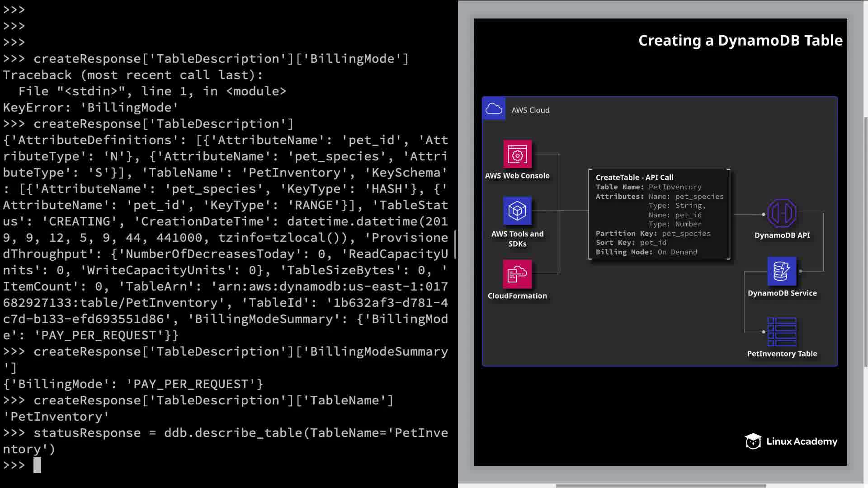868x488 pixels.
Task: Click the DynamoDB Service icon
Action: coord(782,271)
